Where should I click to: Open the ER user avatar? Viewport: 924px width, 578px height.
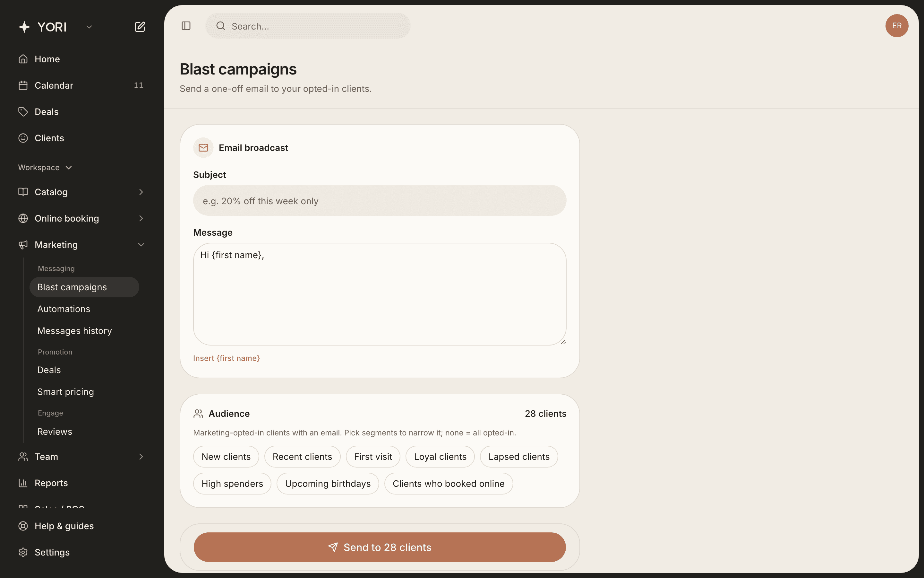pyautogui.click(x=896, y=26)
